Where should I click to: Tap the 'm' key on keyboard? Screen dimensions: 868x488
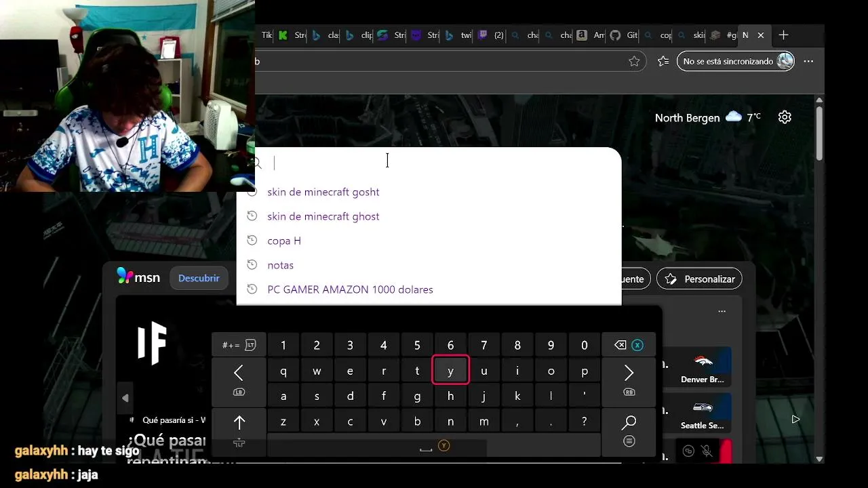484,421
